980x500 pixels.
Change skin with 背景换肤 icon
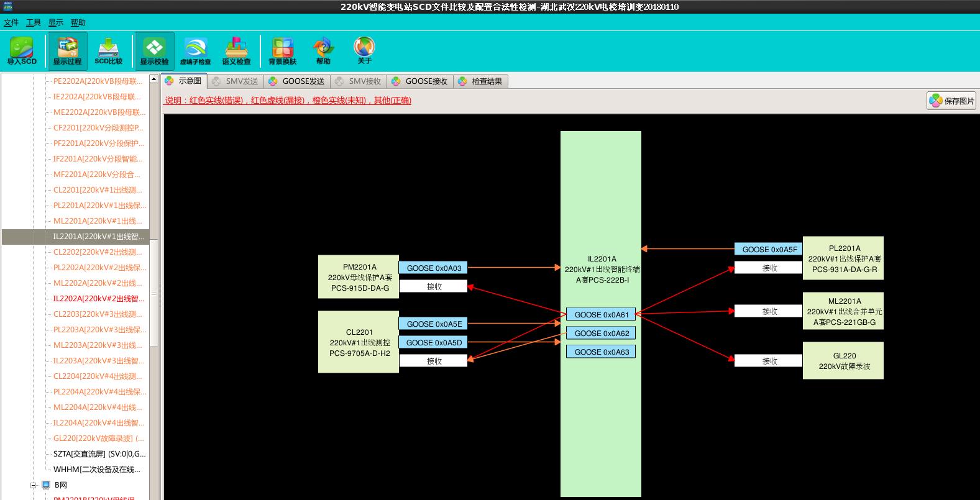(282, 51)
